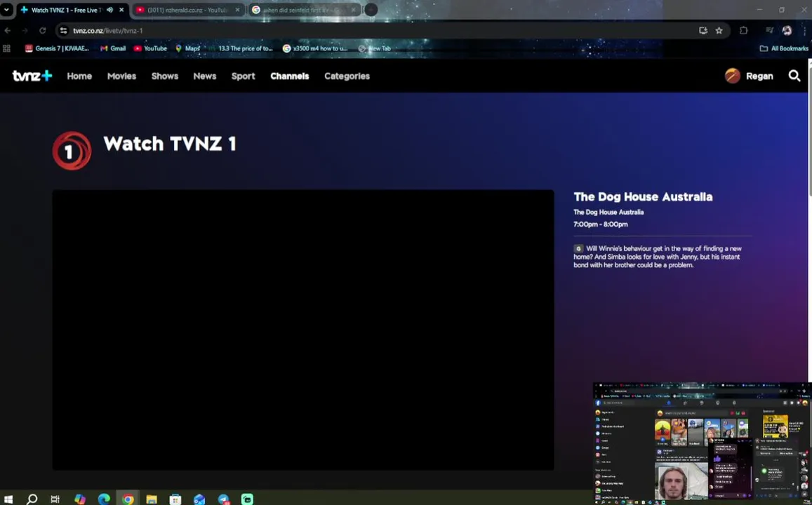Click the TVNZ 1 channel logo

click(x=72, y=151)
